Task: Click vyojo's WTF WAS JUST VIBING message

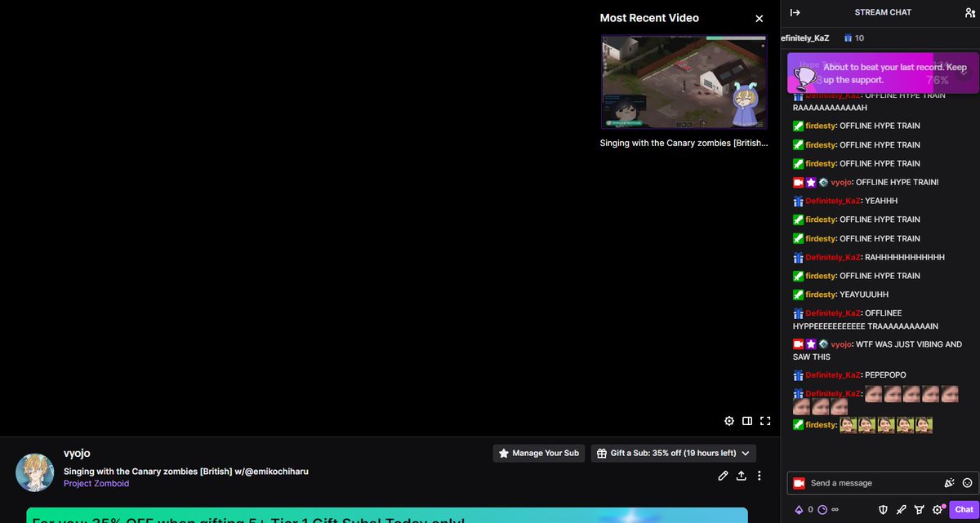Action: [x=877, y=351]
